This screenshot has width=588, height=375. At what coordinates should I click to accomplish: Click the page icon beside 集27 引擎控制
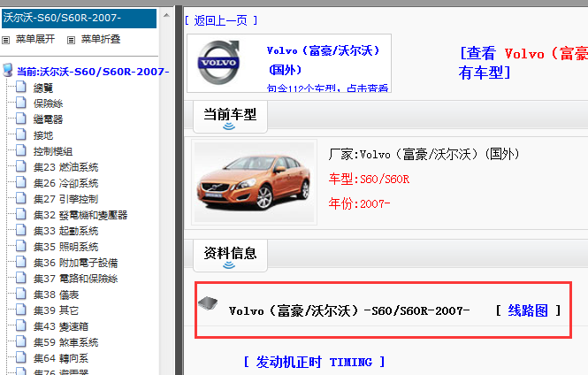click(x=21, y=198)
